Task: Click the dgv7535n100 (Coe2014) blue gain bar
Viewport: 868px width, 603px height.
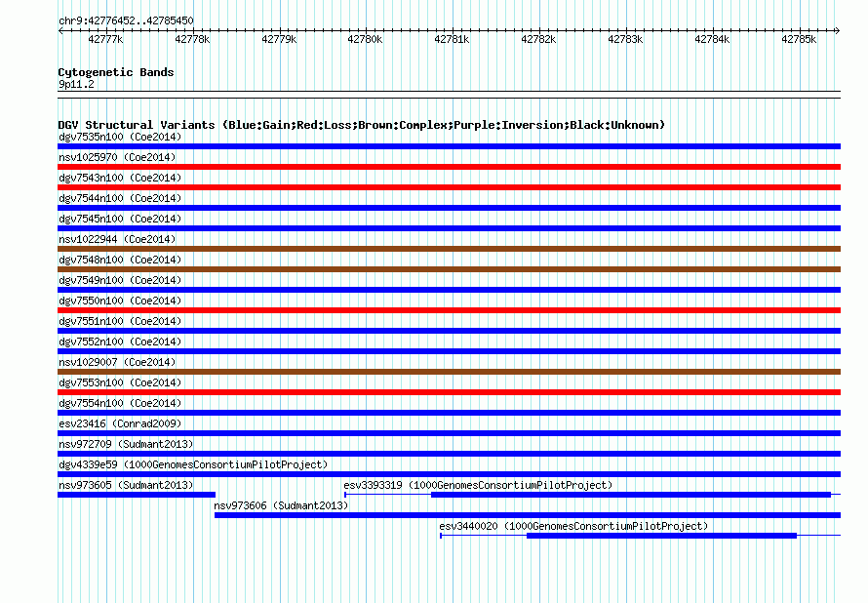Action: [x=449, y=146]
